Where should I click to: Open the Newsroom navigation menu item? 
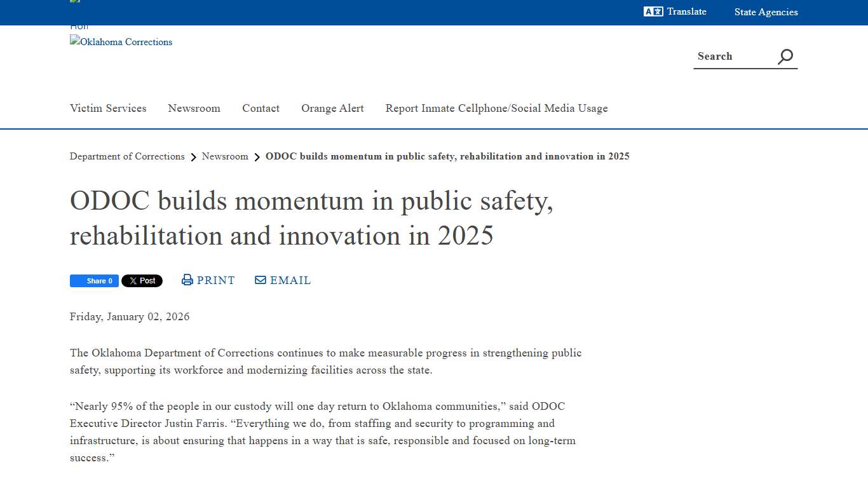[x=194, y=108]
